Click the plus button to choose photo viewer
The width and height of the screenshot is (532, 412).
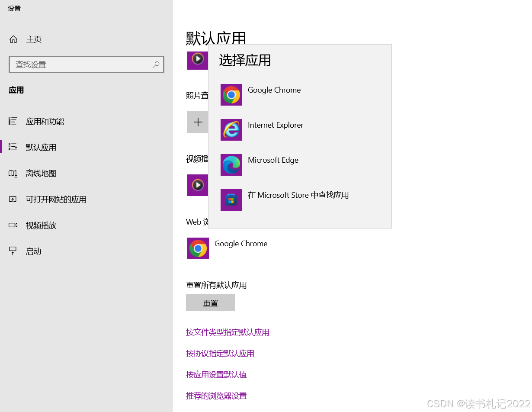click(x=198, y=122)
